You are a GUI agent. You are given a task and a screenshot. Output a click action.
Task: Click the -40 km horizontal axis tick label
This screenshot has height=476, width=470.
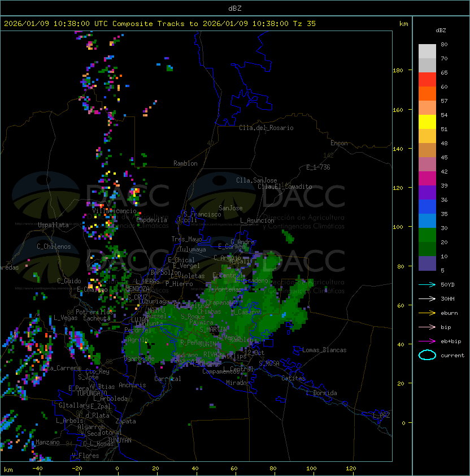[x=38, y=469]
